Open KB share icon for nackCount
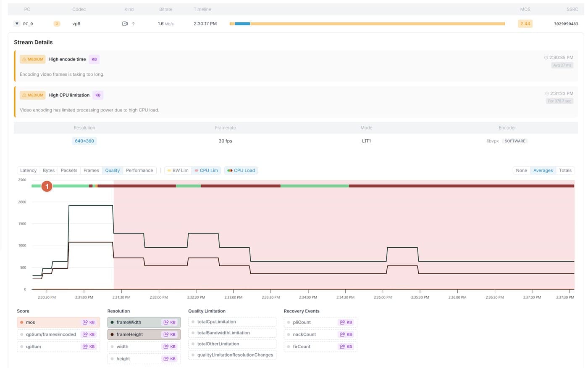Image resolution: width=588 pixels, height=368 pixels. point(346,335)
